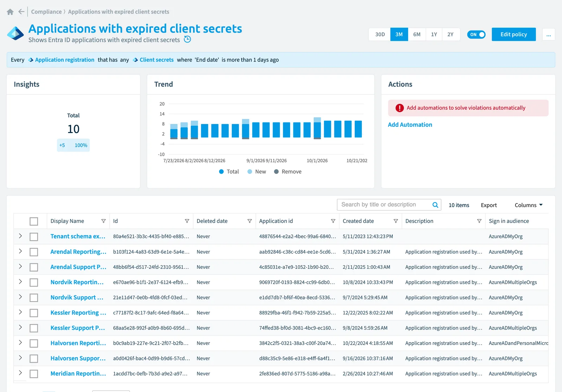Toggle the Total legend series dot
The height and width of the screenshot is (392, 562).
(x=221, y=172)
